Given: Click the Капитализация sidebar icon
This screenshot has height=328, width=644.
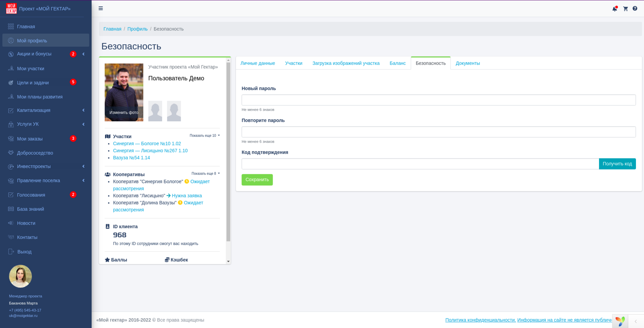Looking at the screenshot, I should coord(11,110).
